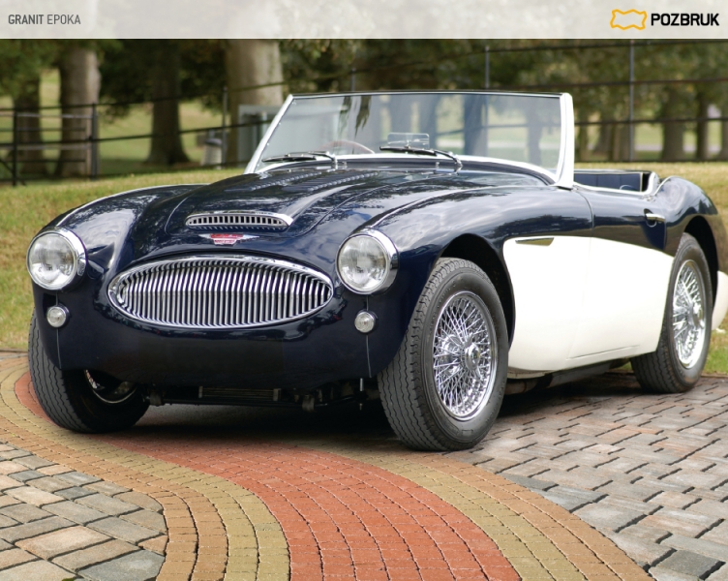Click the oval chrome front grille
This screenshot has height=581, width=728.
click(220, 291)
